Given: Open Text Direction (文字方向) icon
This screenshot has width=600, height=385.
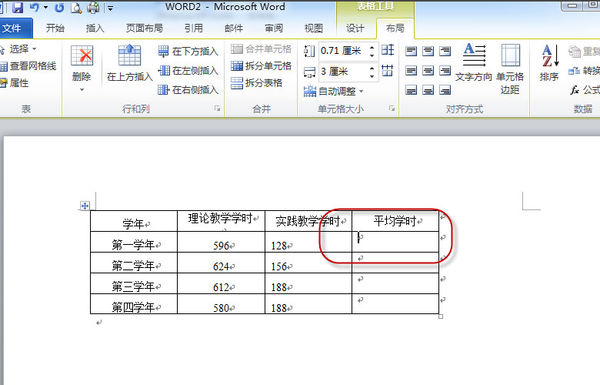Looking at the screenshot, I should (474, 55).
